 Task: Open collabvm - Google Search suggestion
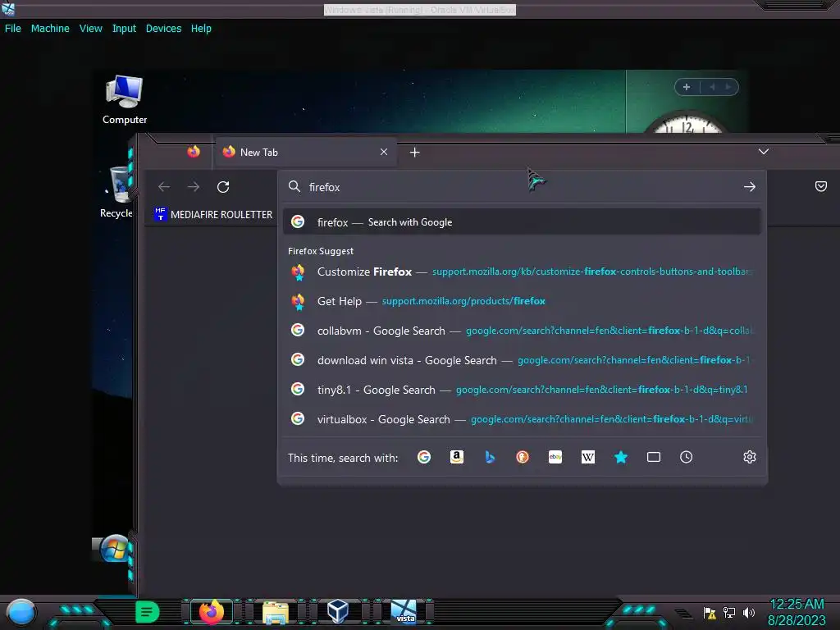tap(523, 331)
